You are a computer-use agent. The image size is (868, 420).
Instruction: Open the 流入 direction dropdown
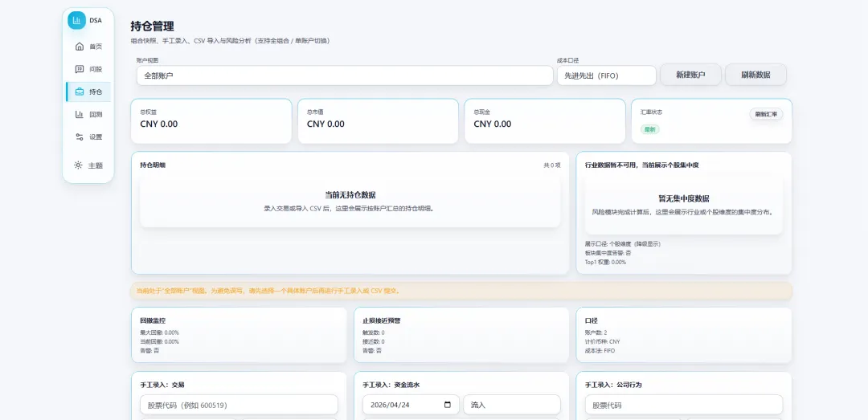(x=512, y=405)
